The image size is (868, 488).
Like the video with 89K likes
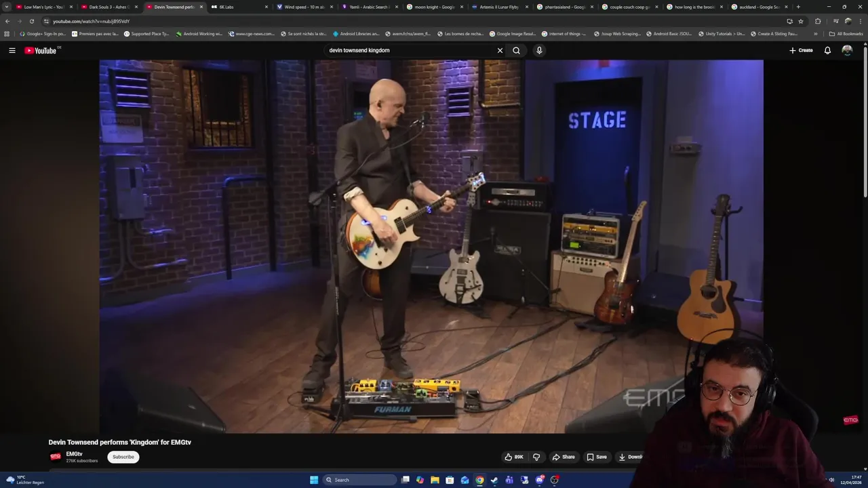(514, 457)
